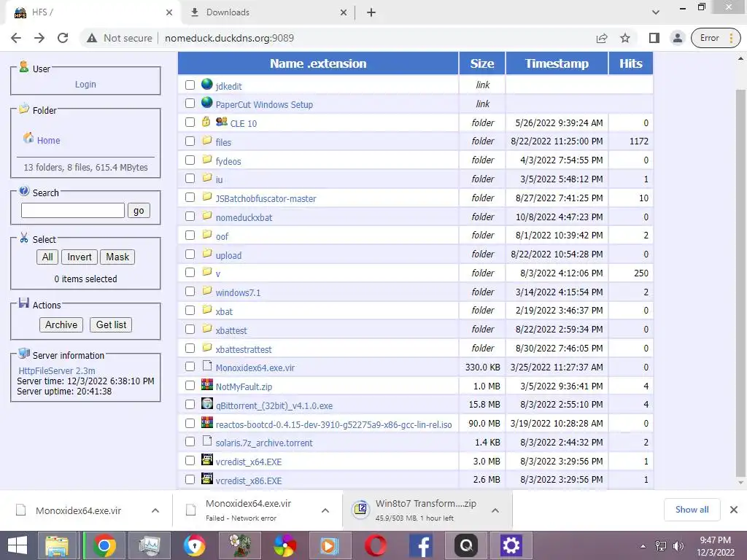Sort by Name .extension column header
Viewport: 747px width, 560px height.
point(318,63)
